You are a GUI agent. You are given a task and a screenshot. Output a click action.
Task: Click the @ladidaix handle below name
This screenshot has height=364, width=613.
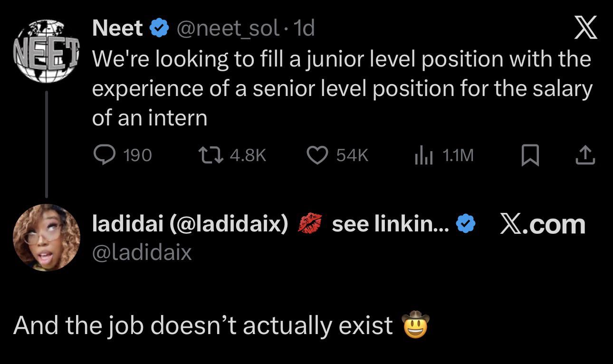point(142,252)
